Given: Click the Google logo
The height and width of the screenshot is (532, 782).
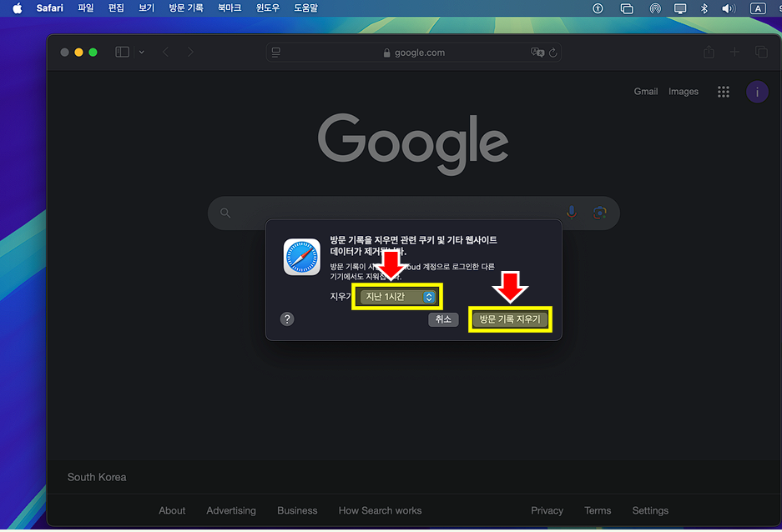Looking at the screenshot, I should (x=413, y=143).
